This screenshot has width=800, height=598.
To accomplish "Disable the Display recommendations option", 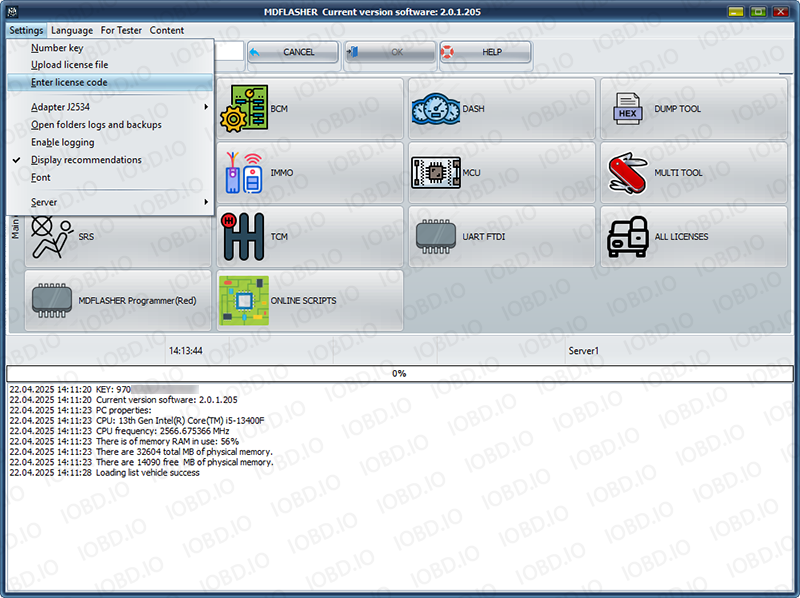I will [x=86, y=160].
